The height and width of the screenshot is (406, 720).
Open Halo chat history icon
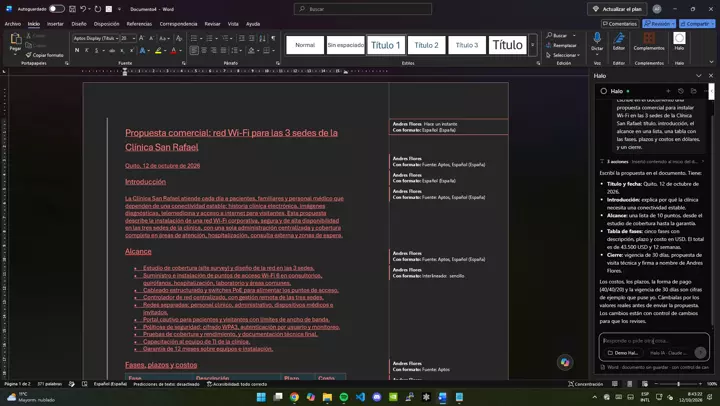pos(681,91)
